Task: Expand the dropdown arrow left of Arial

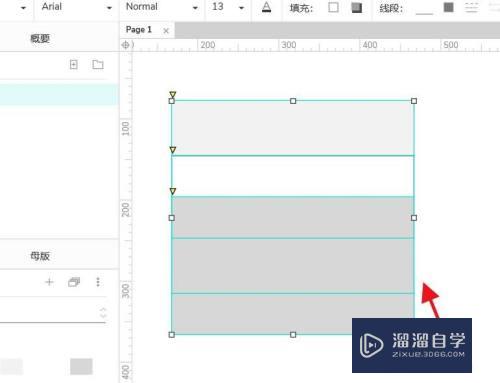Action: click(23, 8)
